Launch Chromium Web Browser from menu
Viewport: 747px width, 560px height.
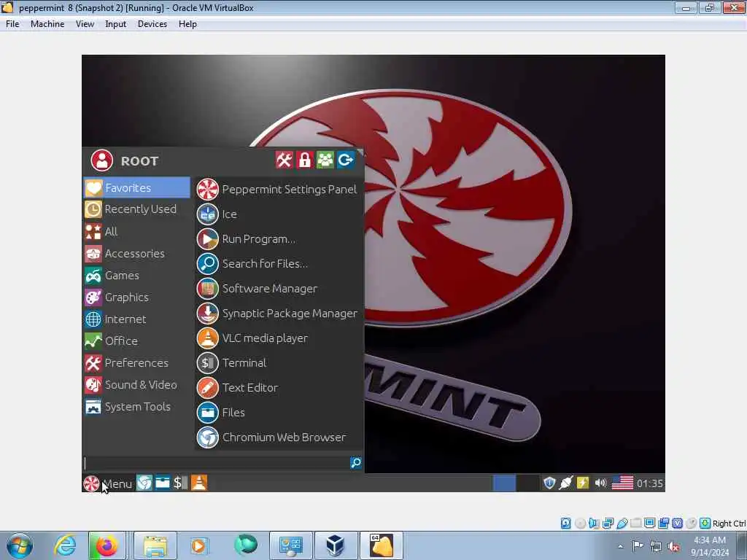(x=271, y=437)
